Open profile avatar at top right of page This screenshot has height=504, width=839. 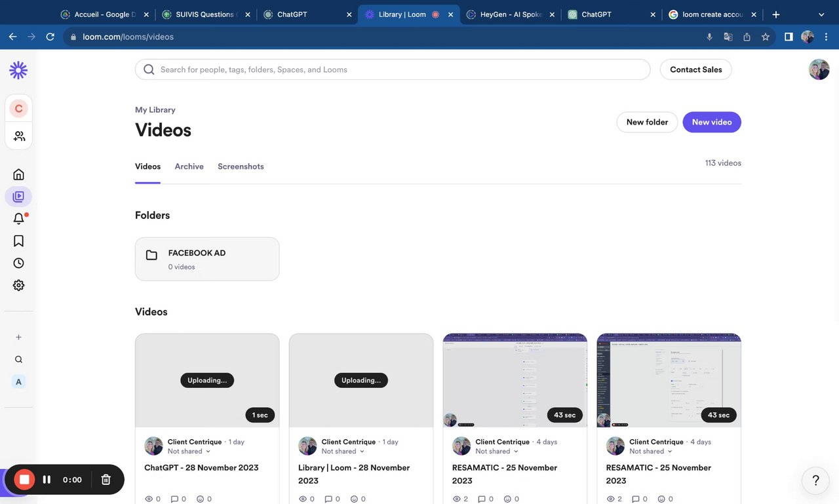pyautogui.click(x=819, y=69)
